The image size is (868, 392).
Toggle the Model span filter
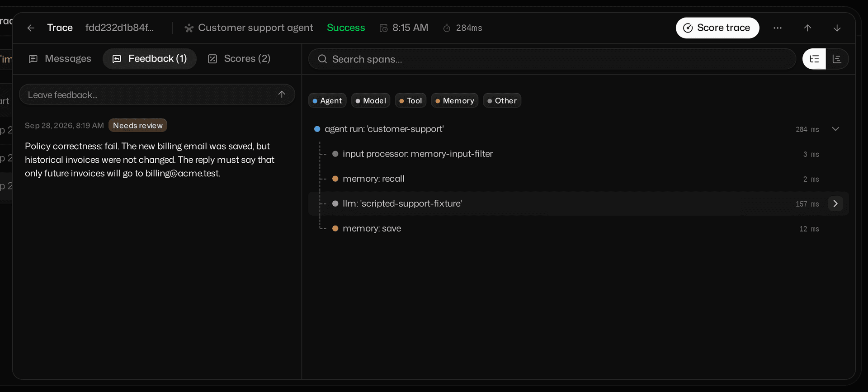point(371,100)
